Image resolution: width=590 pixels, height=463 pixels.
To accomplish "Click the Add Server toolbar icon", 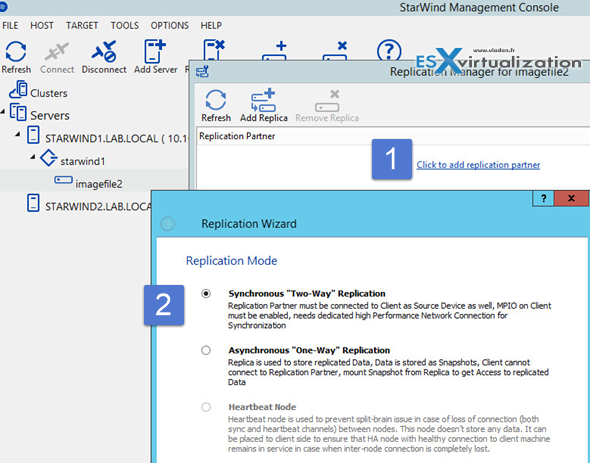I will tap(155, 52).
